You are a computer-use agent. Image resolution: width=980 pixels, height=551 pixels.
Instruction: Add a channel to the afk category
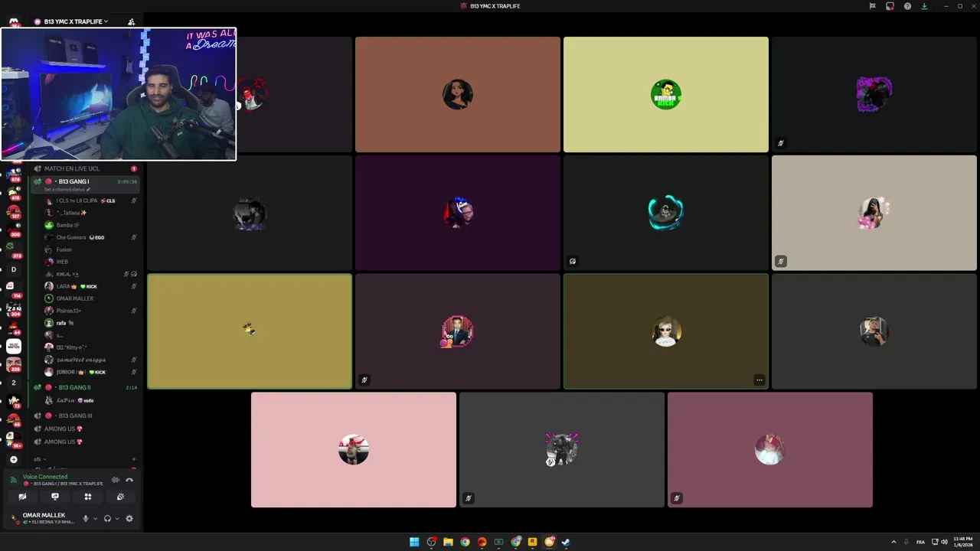[134, 459]
